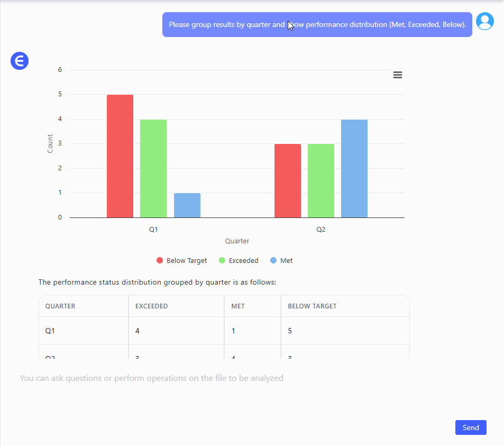Click the user prompt message bubble
The image size is (504, 446).
[317, 25]
